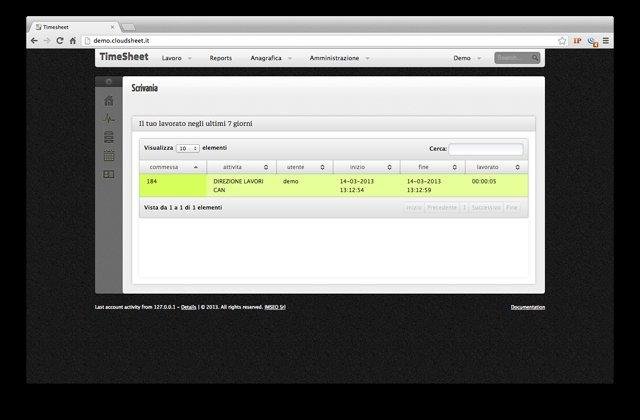Click the Scrivania page heading
The image size is (640, 420).
pos(144,88)
